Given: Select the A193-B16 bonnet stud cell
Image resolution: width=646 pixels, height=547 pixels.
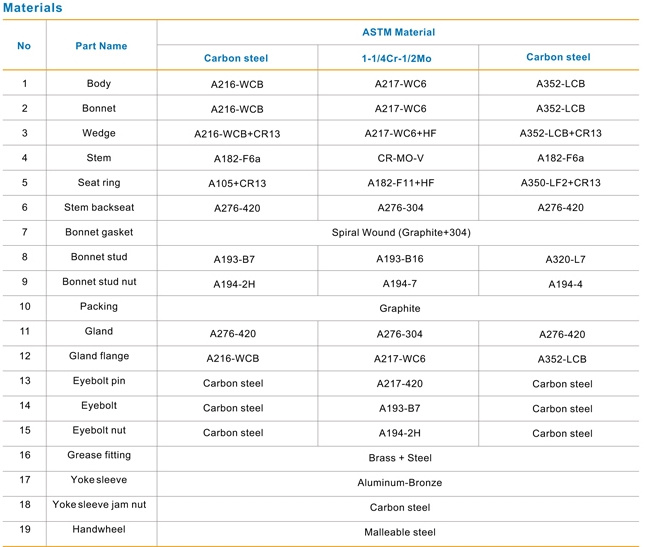Looking at the screenshot, I should pos(400,259).
